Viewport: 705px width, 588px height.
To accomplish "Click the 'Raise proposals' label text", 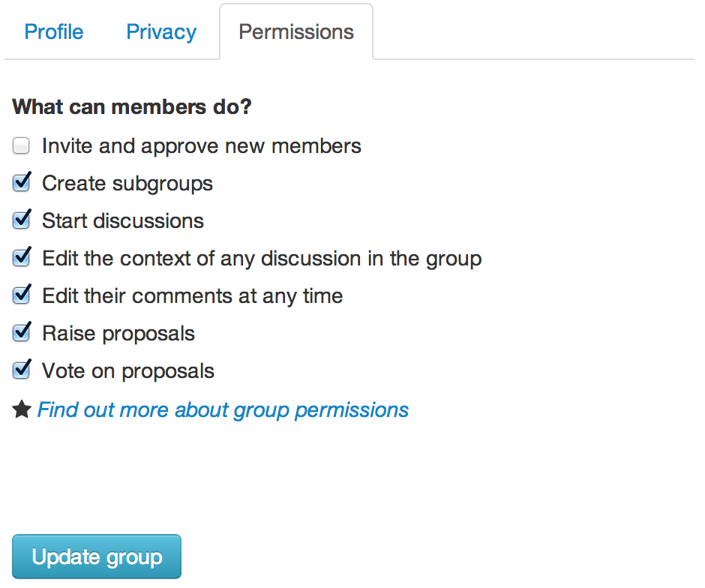I will coord(118,334).
